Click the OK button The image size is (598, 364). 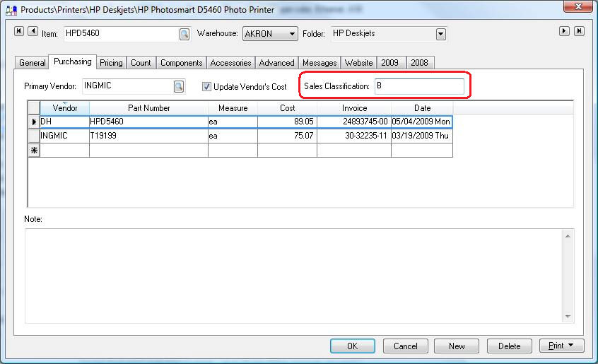click(x=353, y=346)
